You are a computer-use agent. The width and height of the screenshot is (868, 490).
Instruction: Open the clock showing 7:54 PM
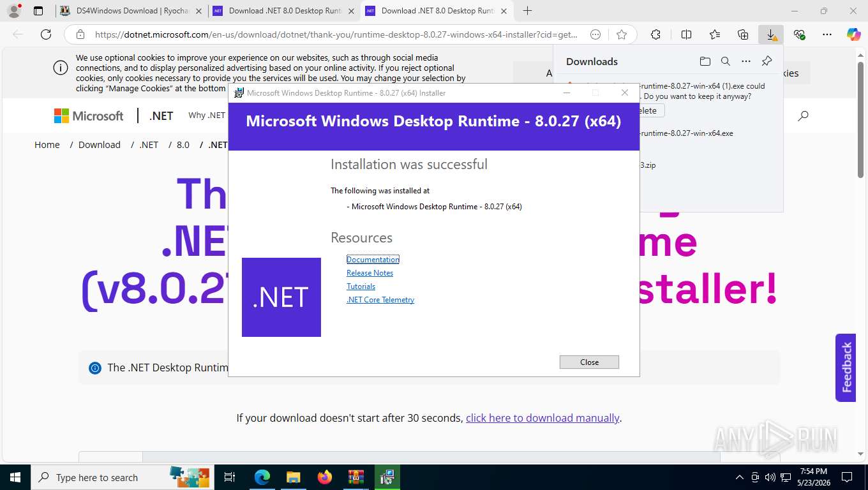point(813,477)
